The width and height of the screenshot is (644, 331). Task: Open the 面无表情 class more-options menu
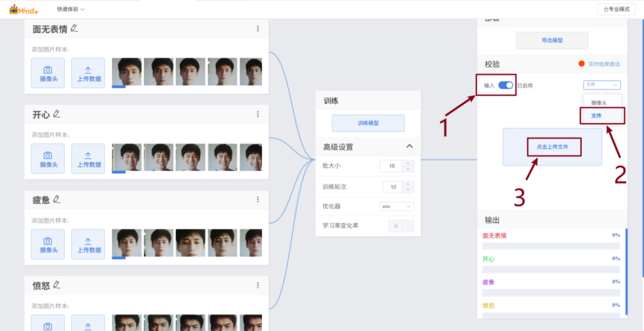pos(258,29)
